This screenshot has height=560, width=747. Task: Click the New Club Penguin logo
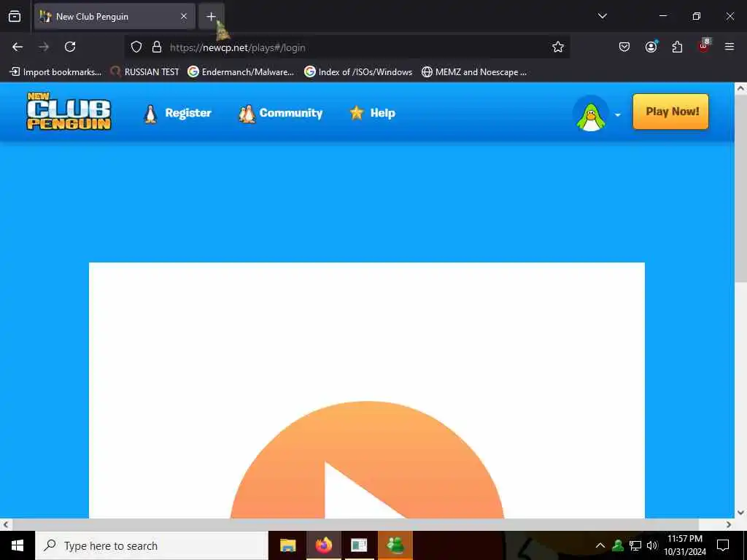[69, 112]
